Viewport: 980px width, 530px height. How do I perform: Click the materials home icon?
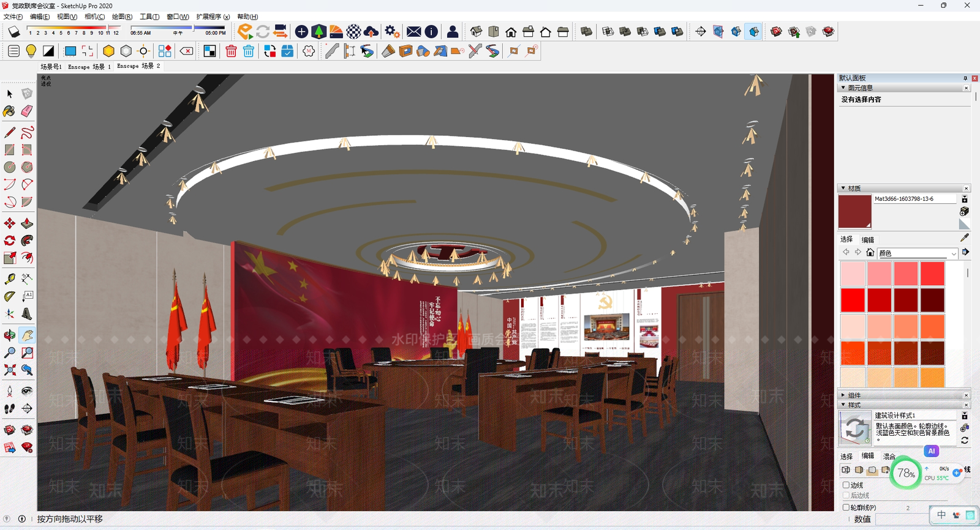[x=870, y=252]
